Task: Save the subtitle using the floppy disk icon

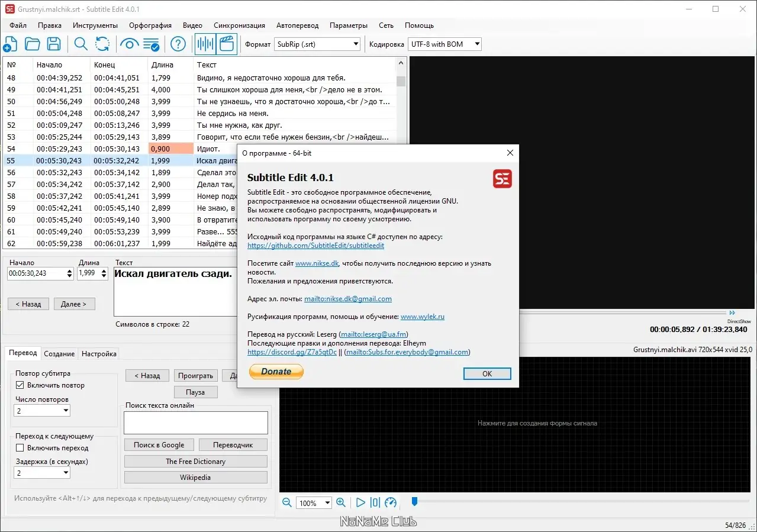Action: click(x=54, y=44)
